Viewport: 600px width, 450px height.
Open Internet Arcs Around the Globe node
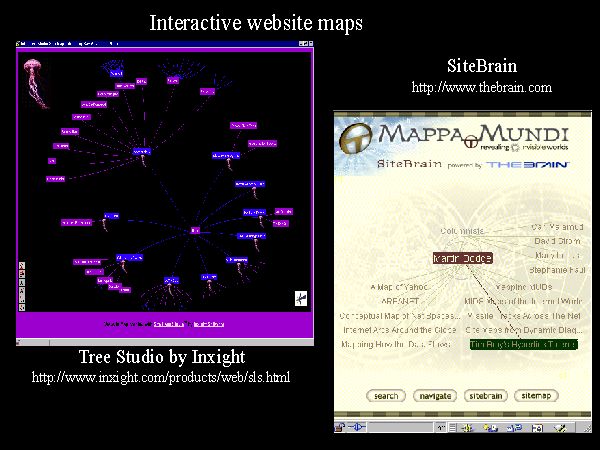tap(399, 329)
